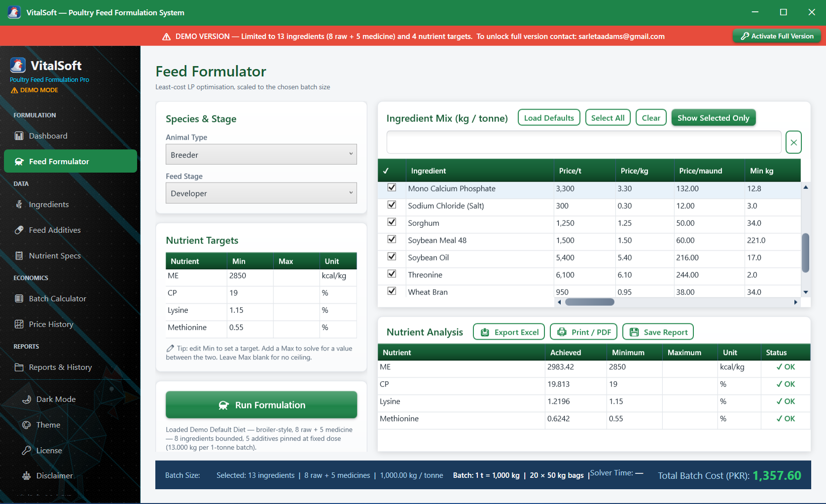Open Nutrient Specs from sidebar

[x=71, y=255]
